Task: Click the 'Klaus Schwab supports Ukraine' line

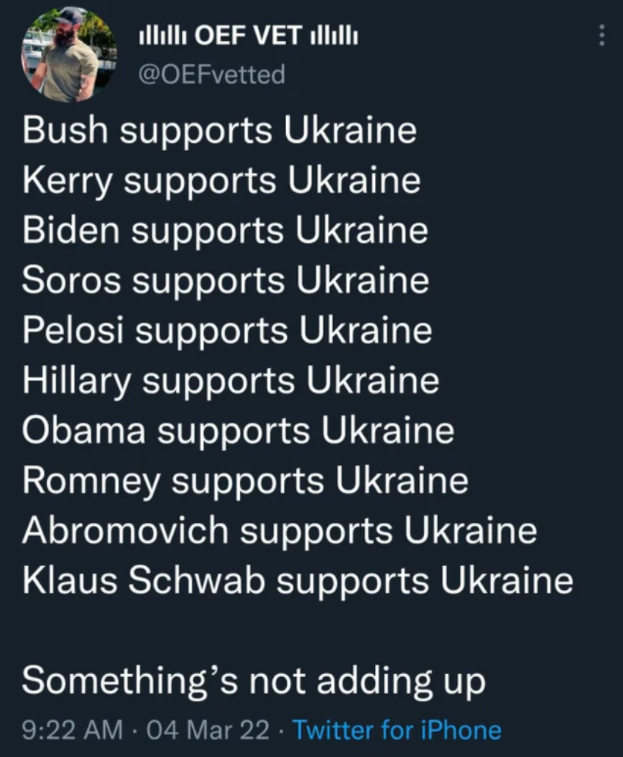Action: (297, 581)
